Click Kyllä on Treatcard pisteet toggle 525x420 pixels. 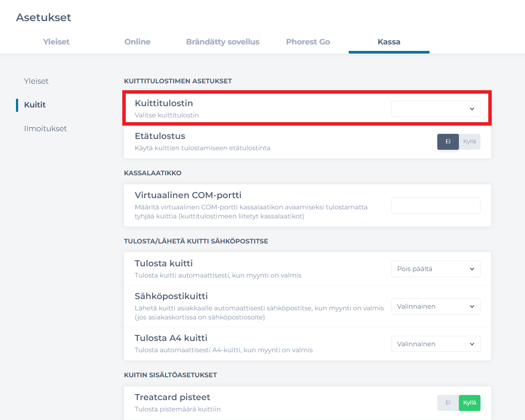click(x=469, y=403)
